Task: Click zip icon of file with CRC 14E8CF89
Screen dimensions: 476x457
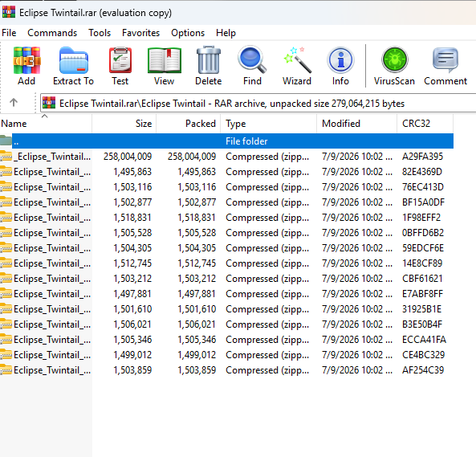Action: 6,263
